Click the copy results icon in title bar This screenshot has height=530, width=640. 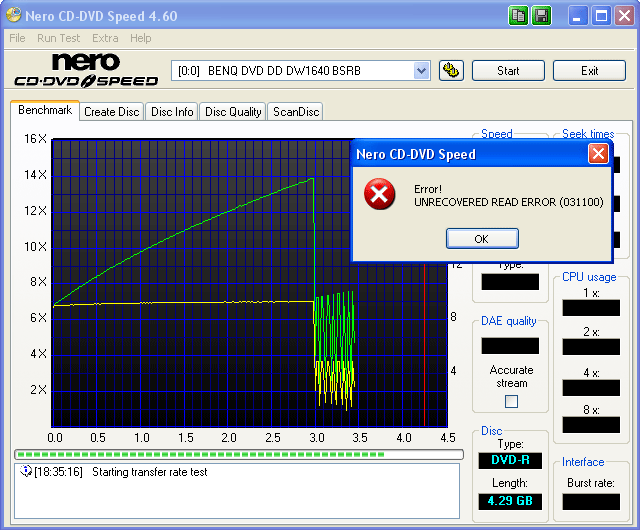518,15
